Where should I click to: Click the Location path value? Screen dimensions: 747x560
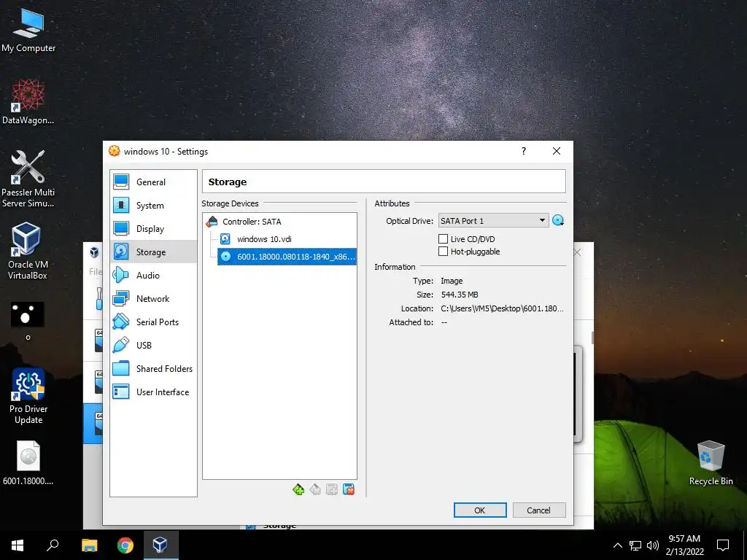click(502, 308)
